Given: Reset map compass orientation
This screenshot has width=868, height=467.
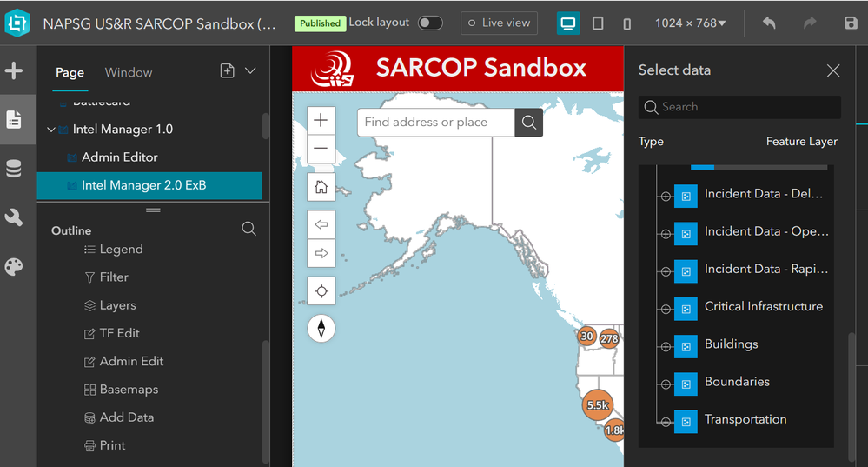Looking at the screenshot, I should click(321, 329).
